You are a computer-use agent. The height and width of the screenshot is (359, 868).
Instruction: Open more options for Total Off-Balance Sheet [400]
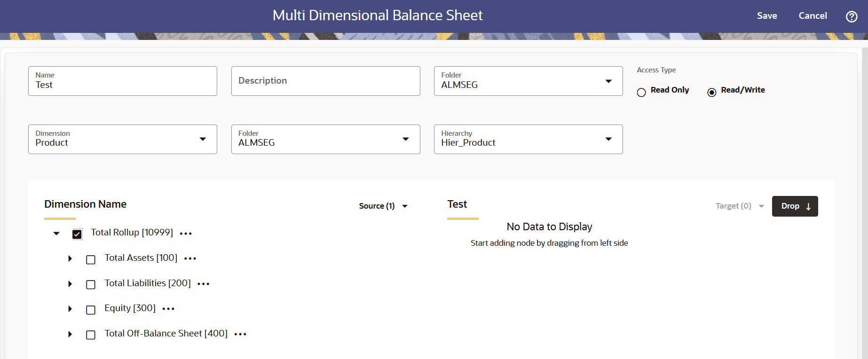coord(240,334)
